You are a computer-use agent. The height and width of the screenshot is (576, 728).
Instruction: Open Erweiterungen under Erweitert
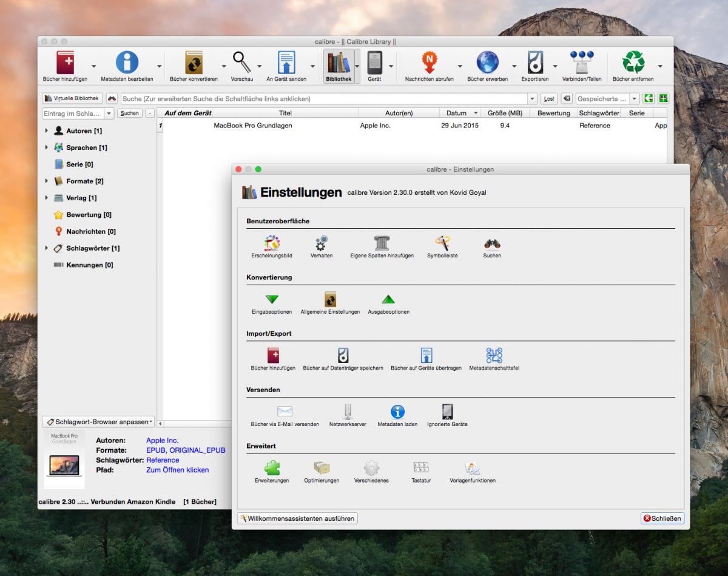pyautogui.click(x=272, y=467)
